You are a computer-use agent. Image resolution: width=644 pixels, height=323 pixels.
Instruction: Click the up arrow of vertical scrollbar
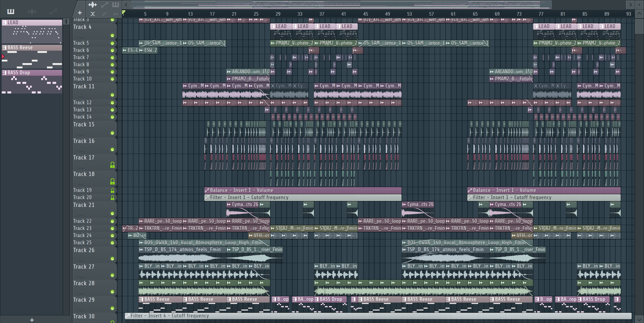click(639, 13)
